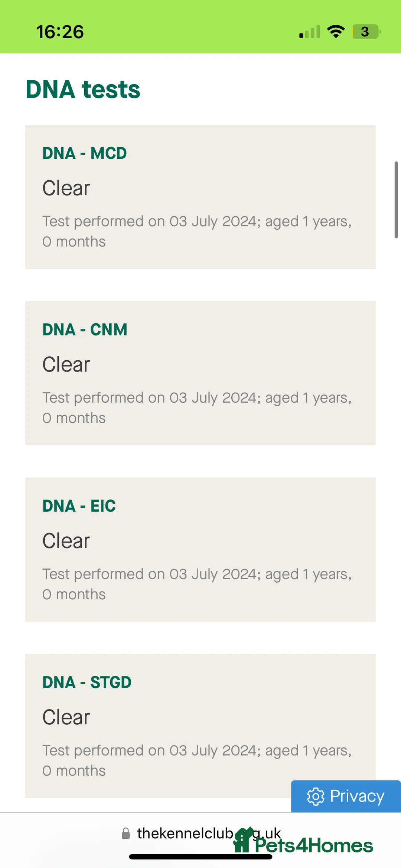Select the DNA - CNM heading

[x=85, y=330]
